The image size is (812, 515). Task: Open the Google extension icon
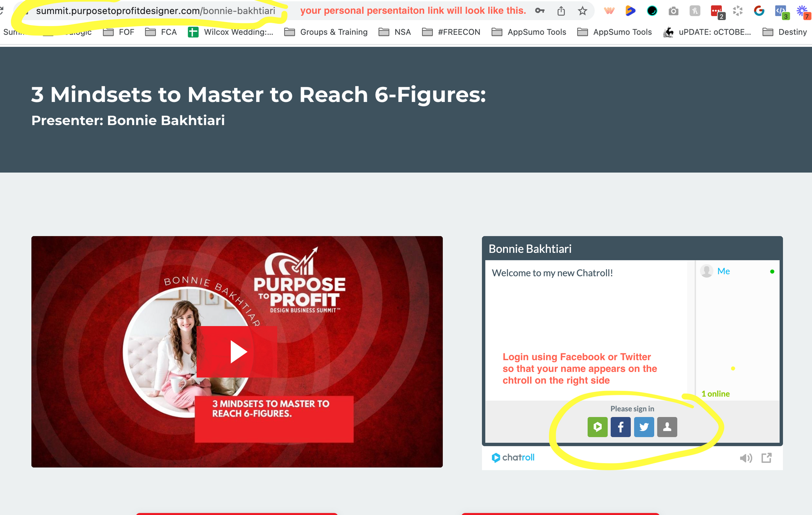point(759,11)
